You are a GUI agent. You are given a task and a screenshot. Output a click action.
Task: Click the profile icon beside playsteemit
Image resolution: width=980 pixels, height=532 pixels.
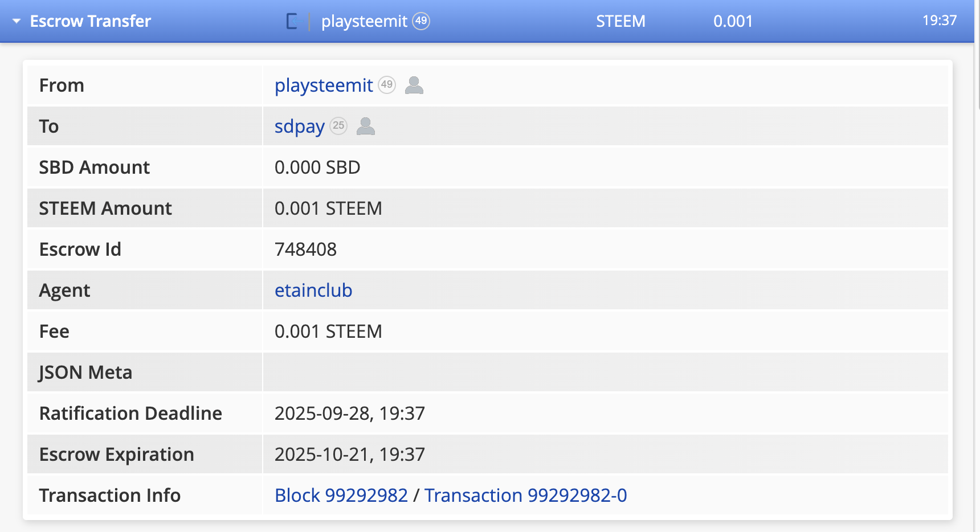coord(414,85)
